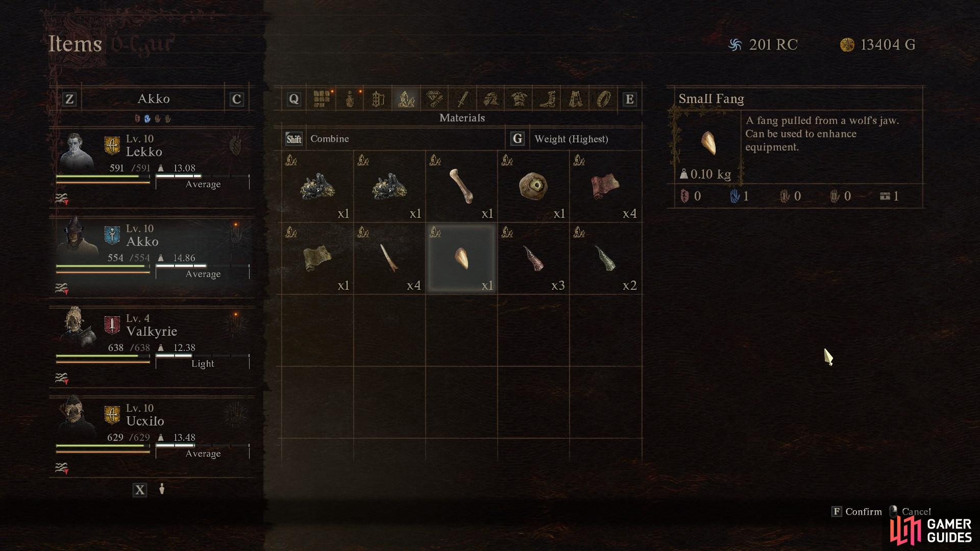The height and width of the screenshot is (551, 980).
Task: Open the All Items grid category tab
Action: pyautogui.click(x=322, y=99)
